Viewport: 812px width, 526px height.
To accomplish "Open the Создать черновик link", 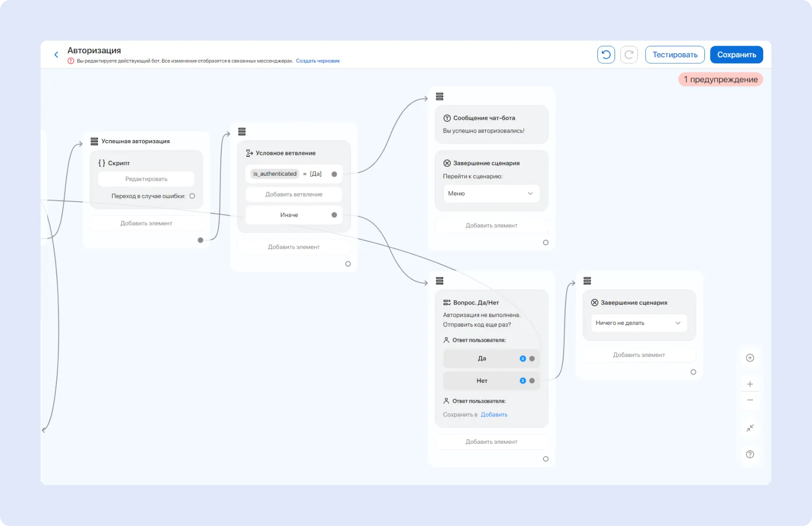I will coord(318,61).
